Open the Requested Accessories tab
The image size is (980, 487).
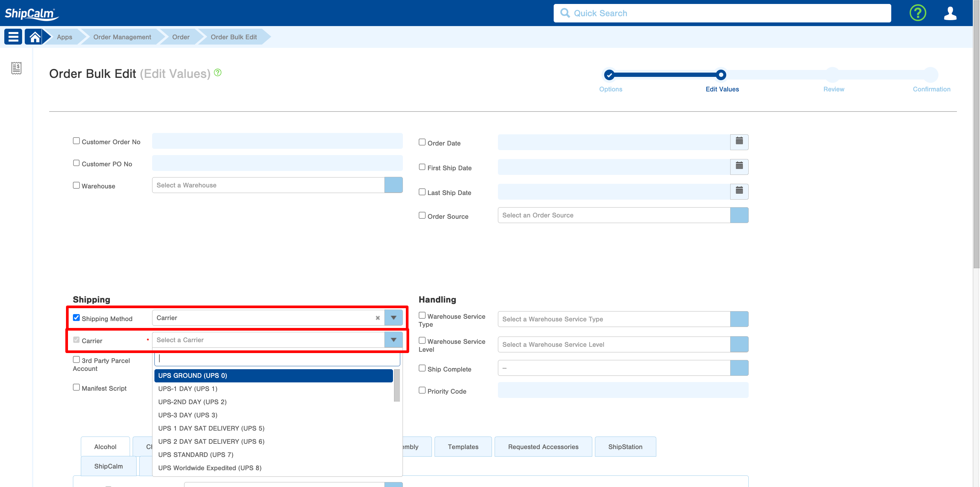(x=543, y=447)
